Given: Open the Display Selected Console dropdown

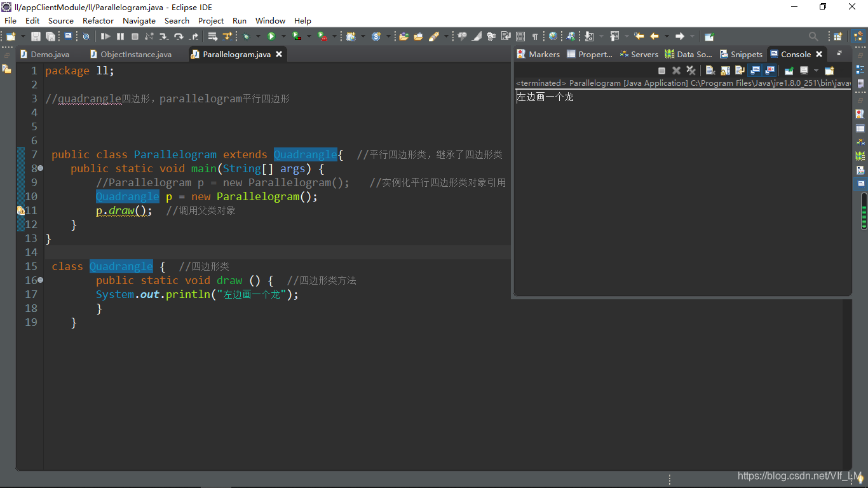Looking at the screenshot, I should 816,71.
